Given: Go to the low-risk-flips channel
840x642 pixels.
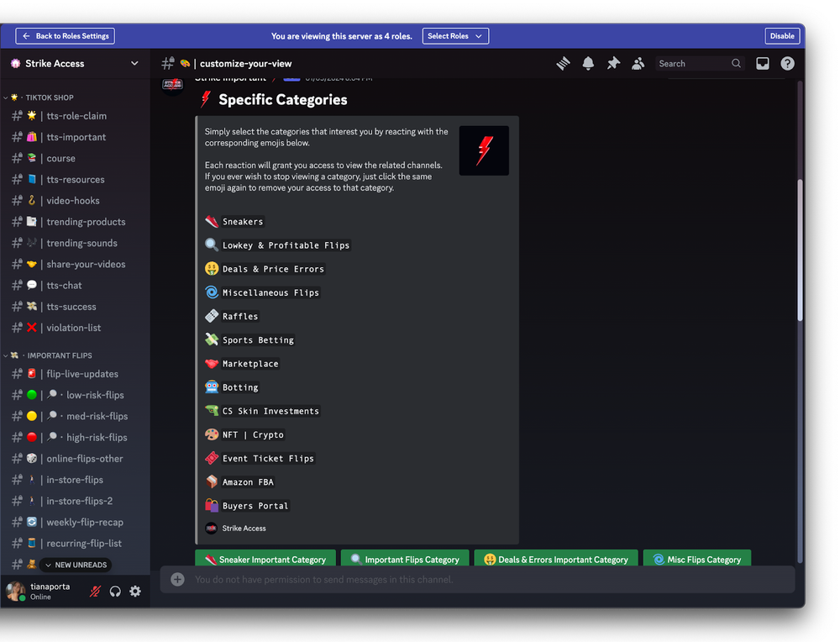Looking at the screenshot, I should click(94, 395).
